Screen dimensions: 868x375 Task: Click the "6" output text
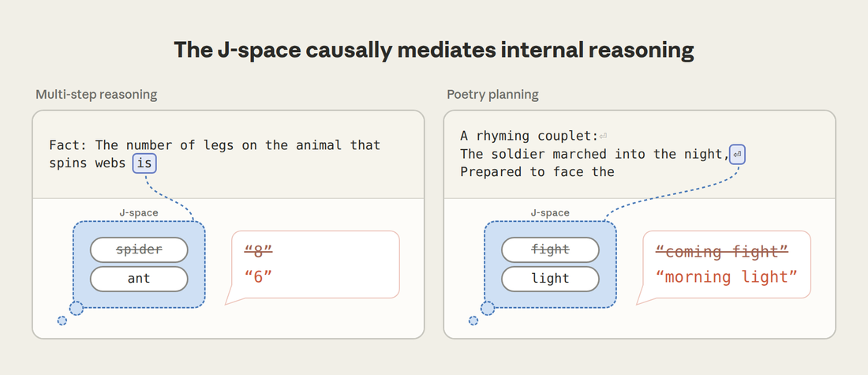(x=259, y=276)
